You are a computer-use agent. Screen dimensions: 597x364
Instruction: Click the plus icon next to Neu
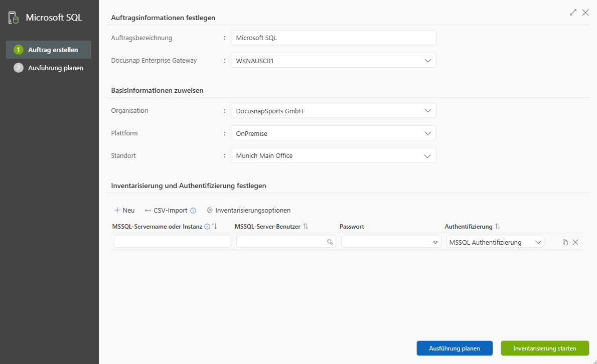point(117,210)
